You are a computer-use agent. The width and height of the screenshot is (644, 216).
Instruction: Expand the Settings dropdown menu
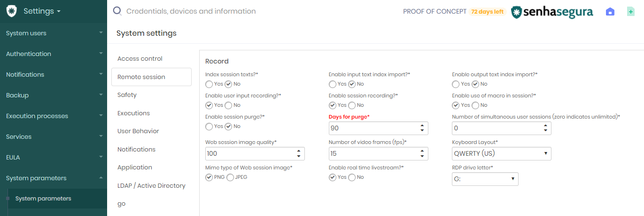coord(42,11)
